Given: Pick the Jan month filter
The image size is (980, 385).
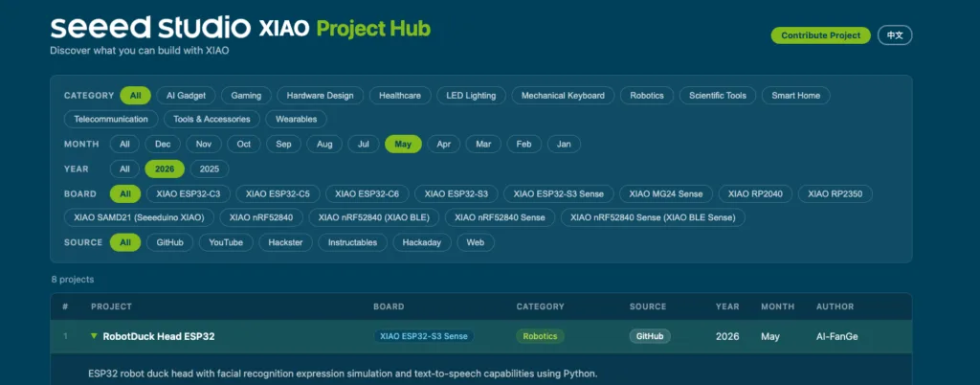Looking at the screenshot, I should 564,145.
